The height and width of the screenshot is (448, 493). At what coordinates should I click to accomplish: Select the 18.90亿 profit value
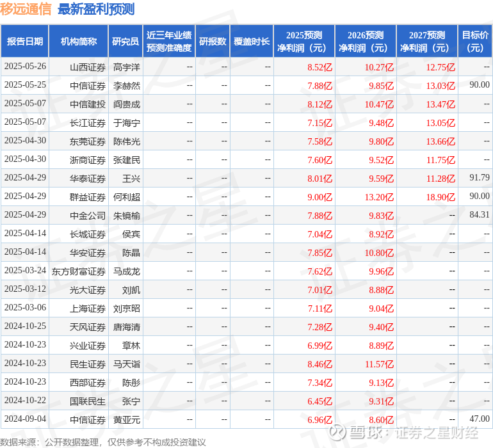coord(440,197)
